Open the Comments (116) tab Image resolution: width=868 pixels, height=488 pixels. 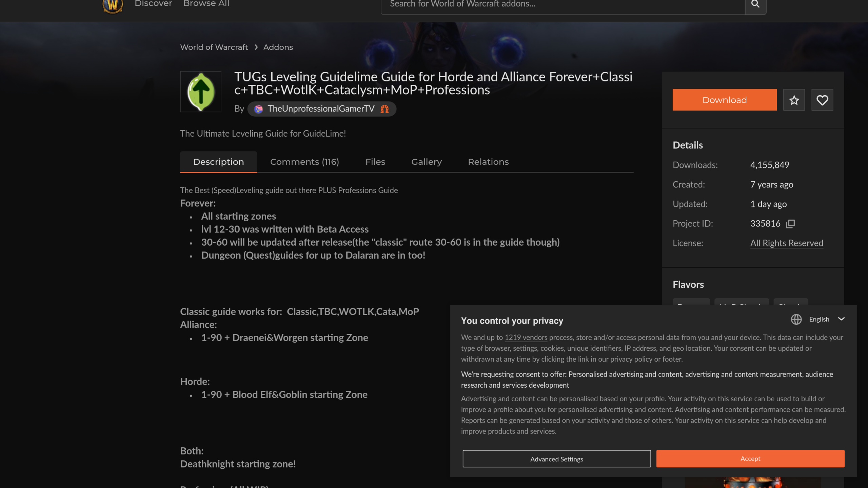pos(304,162)
